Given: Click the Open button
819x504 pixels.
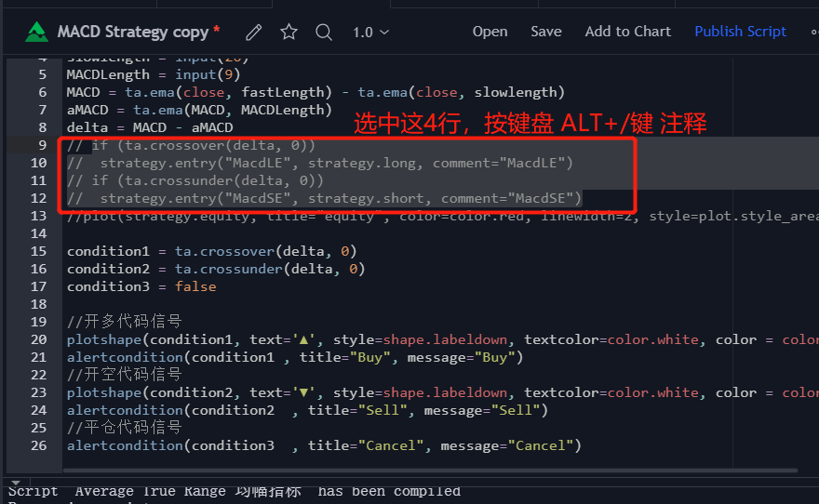Looking at the screenshot, I should (490, 32).
